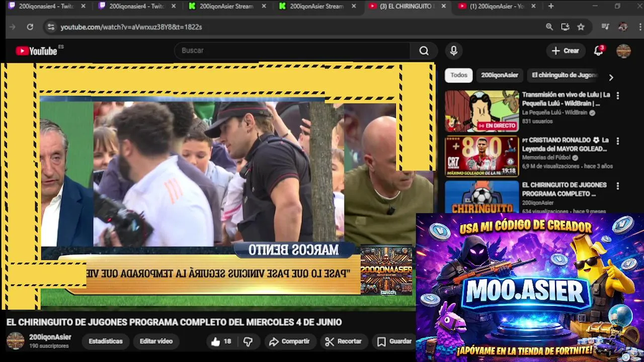The width and height of the screenshot is (644, 362).
Task: Save the video with Guardar
Action: [x=395, y=341]
